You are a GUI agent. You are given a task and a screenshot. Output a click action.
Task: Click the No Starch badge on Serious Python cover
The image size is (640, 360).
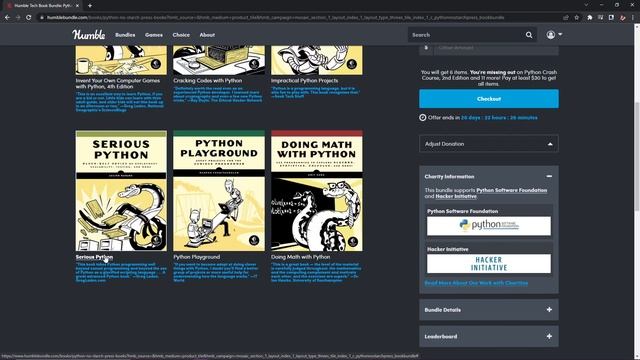[156, 240]
